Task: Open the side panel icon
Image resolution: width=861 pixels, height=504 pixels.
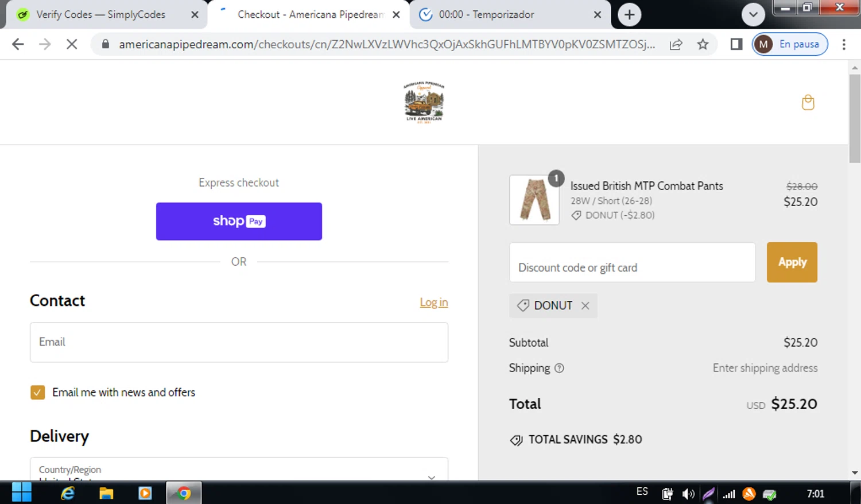Action: coord(736,44)
